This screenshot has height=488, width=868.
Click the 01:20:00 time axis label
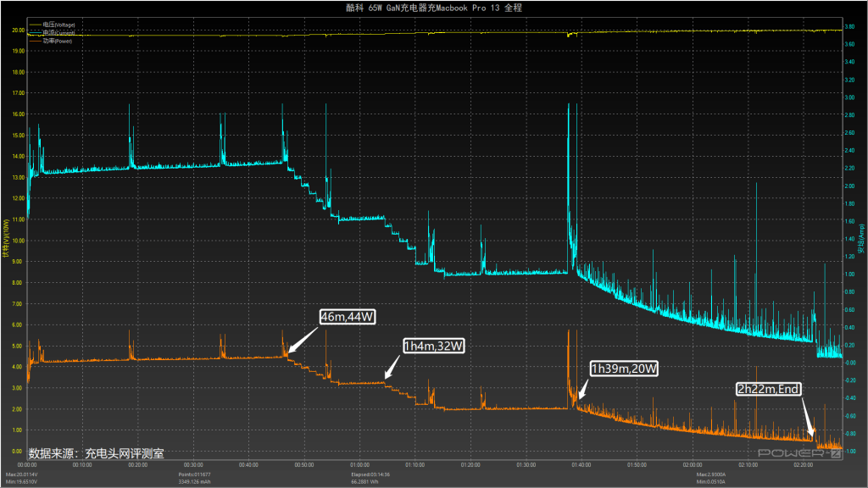[x=470, y=465]
